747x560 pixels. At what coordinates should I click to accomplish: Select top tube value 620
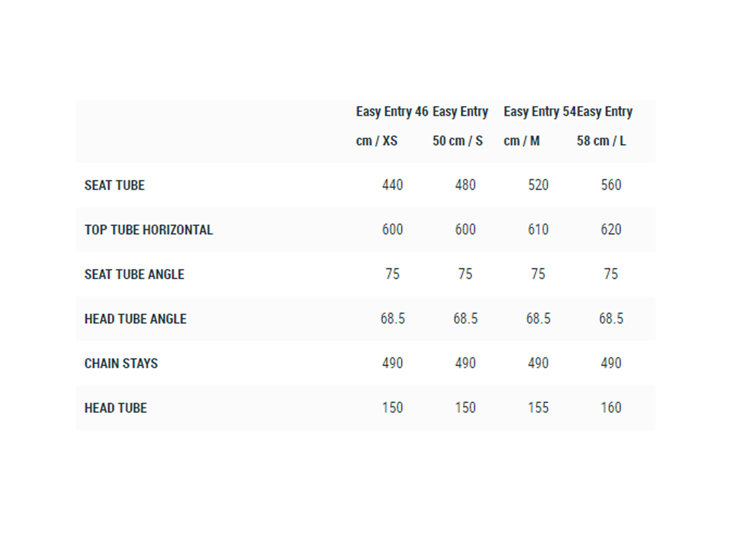611,229
